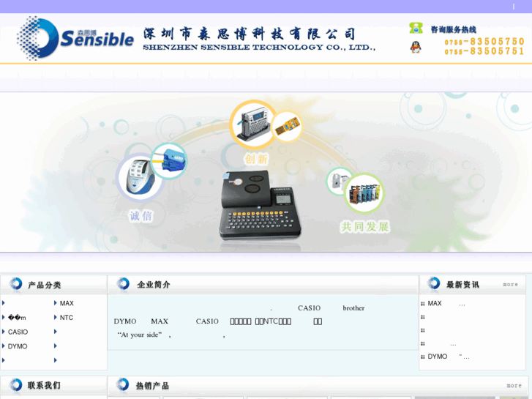Click the arrow bullet beside DYMO category
532x399 pixels.
[x=4, y=346]
